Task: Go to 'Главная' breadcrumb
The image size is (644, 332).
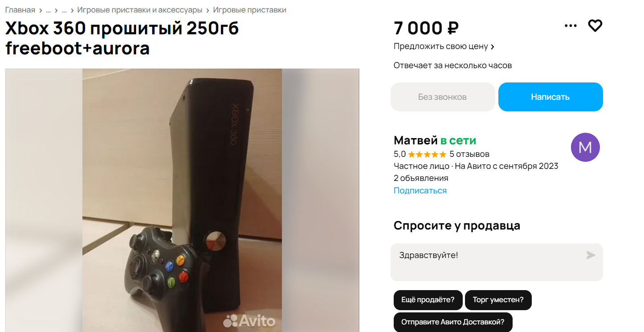Action: (x=20, y=10)
